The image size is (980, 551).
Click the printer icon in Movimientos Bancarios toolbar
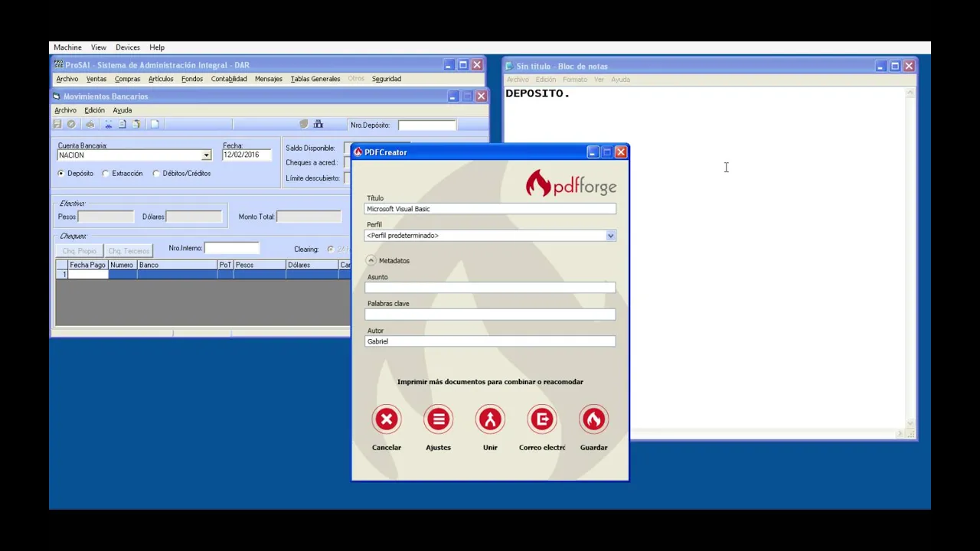90,125
